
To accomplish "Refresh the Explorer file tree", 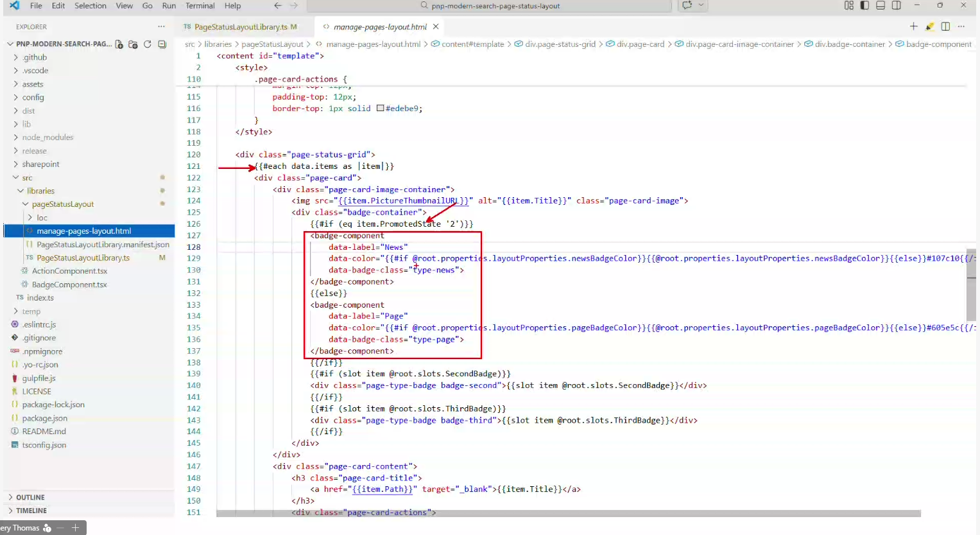I will 148,44.
